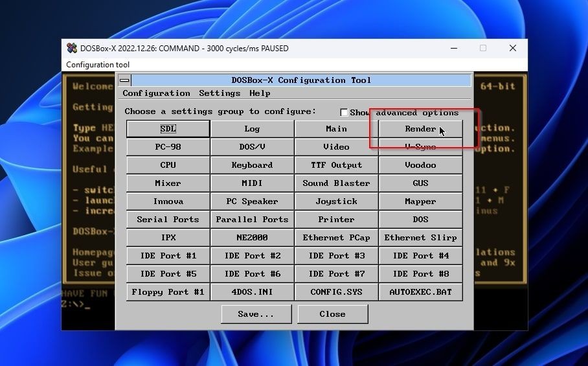Open IDE Port #2 settings
This screenshot has height=366, width=588.
pyautogui.click(x=252, y=256)
